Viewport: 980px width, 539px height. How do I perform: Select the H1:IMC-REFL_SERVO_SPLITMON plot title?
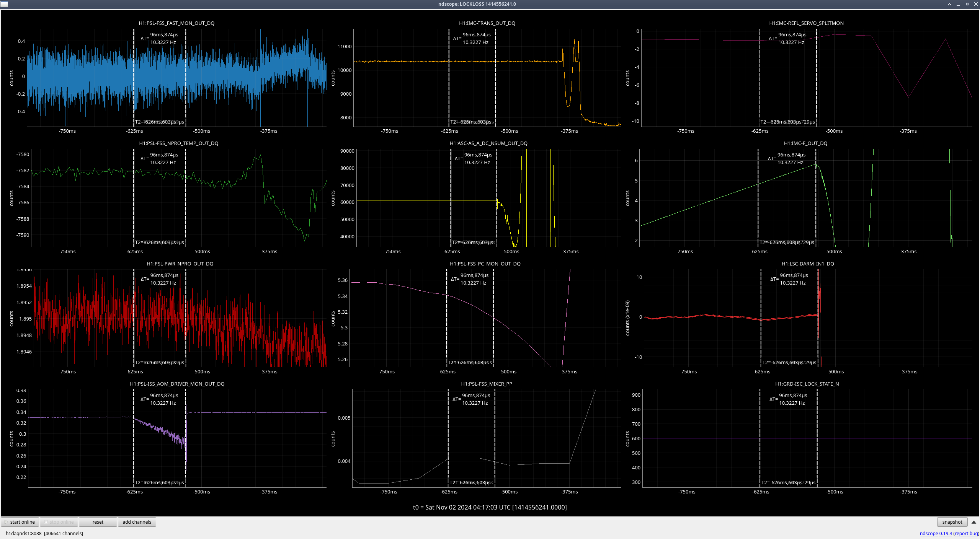point(806,23)
